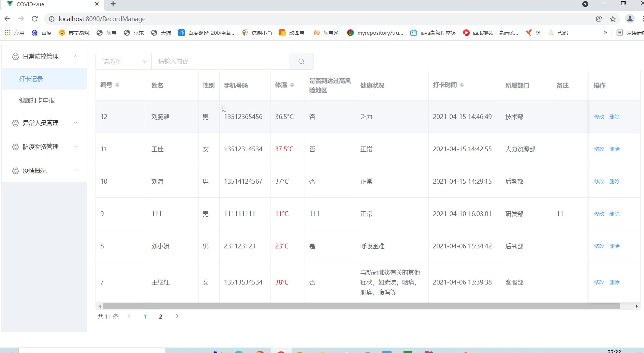Click phone number 13512365456
Image resolution: width=644 pixels, height=353 pixels.
tap(243, 117)
